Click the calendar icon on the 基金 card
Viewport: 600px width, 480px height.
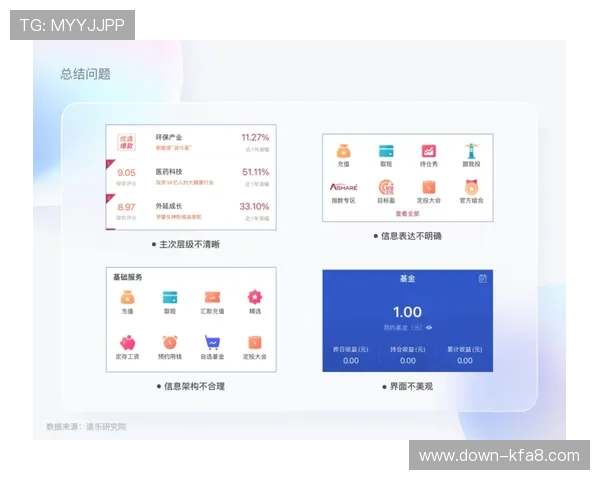click(483, 279)
